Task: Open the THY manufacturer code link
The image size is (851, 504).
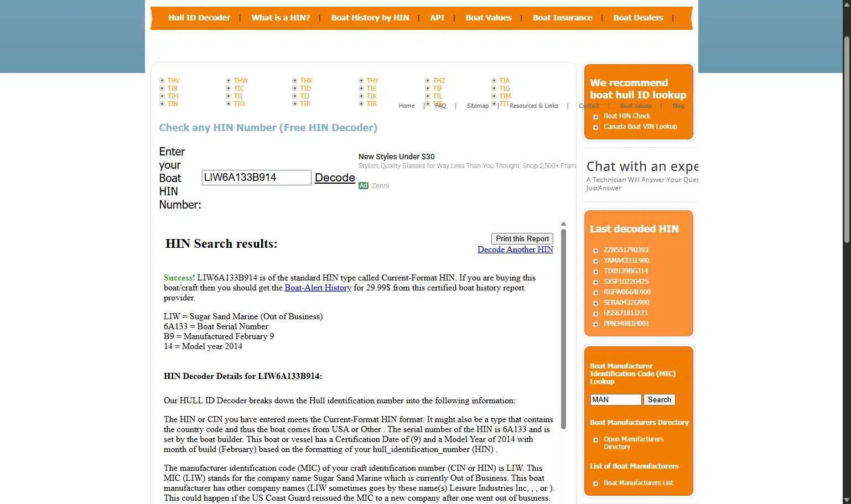Action: (x=372, y=81)
